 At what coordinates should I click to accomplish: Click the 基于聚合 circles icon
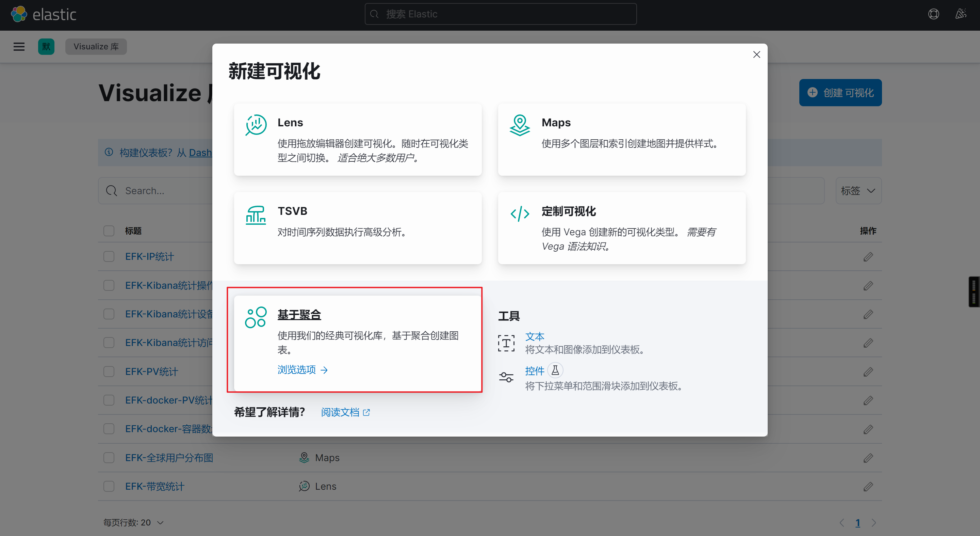(x=256, y=317)
